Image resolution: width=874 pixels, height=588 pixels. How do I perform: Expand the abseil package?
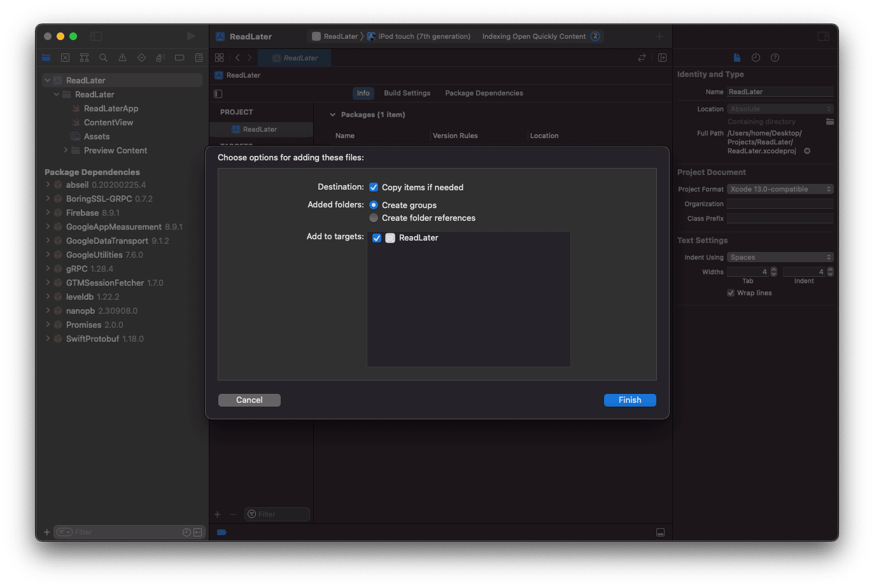(x=48, y=185)
